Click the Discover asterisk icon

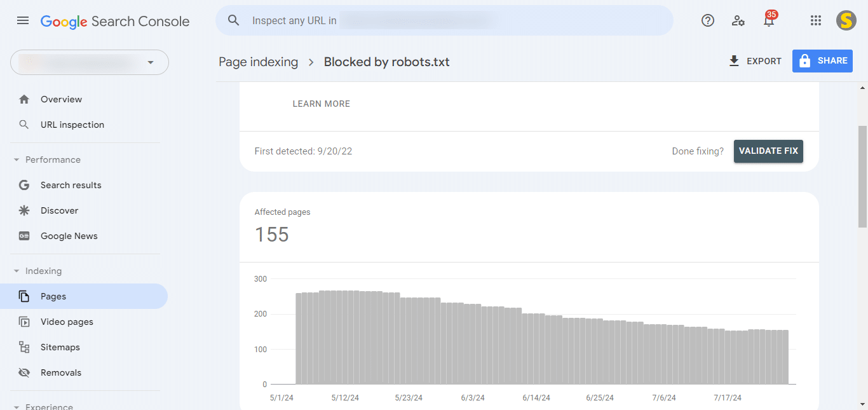24,210
